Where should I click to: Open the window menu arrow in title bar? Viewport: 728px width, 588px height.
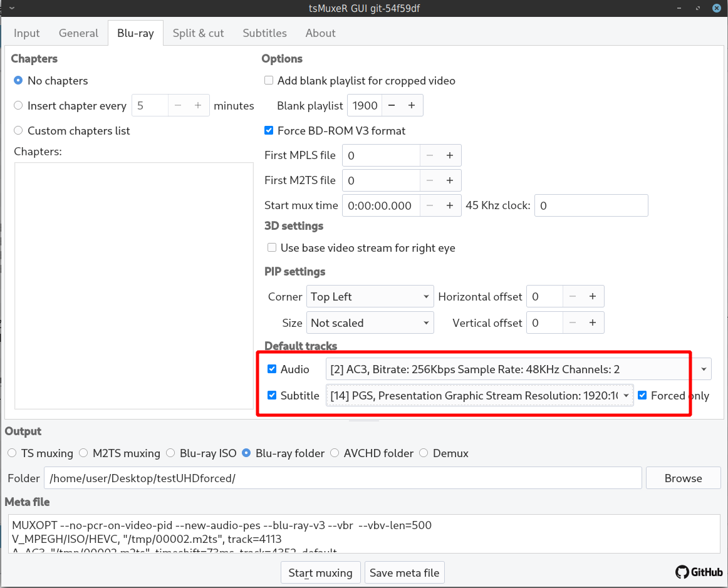pos(12,8)
